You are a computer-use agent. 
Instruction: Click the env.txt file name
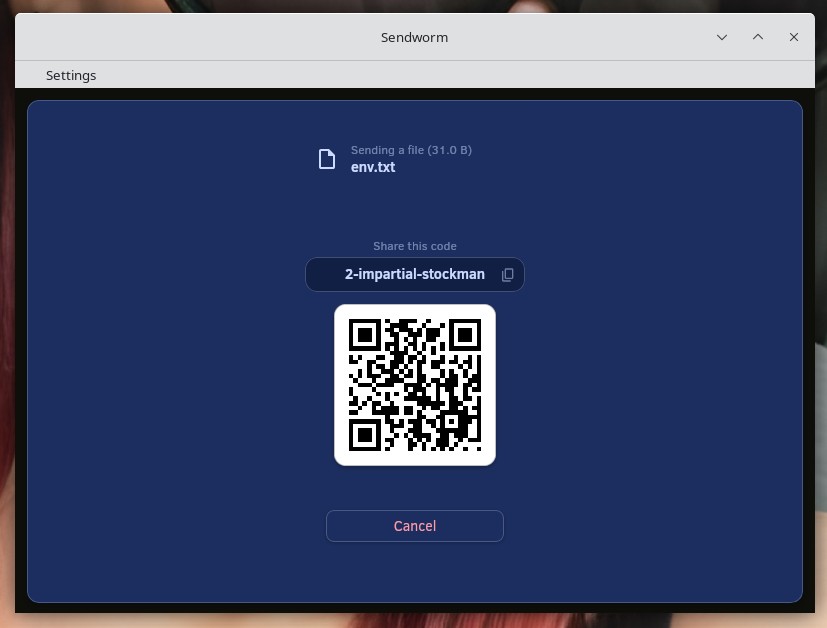(x=373, y=167)
